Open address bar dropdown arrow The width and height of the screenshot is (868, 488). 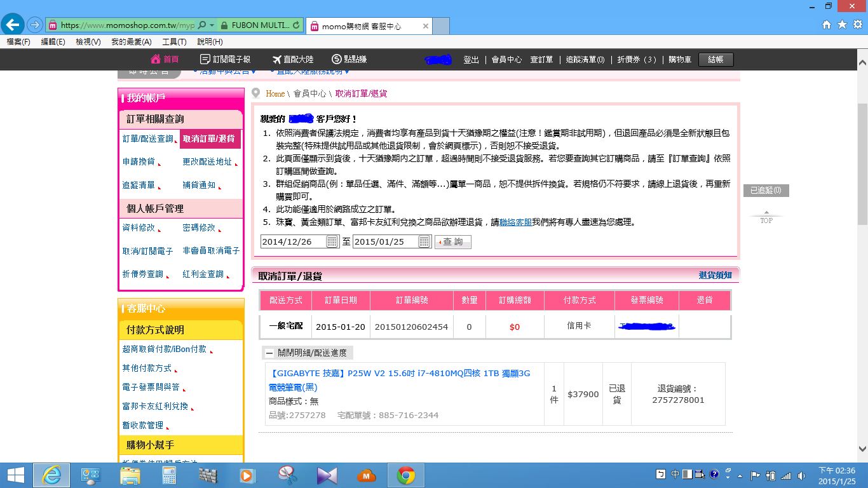pos(212,25)
